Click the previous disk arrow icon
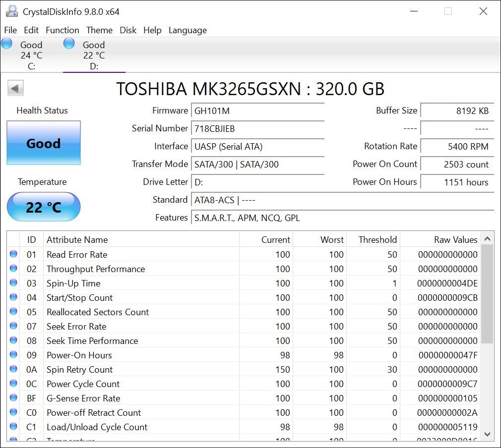501x448 pixels. point(15,88)
